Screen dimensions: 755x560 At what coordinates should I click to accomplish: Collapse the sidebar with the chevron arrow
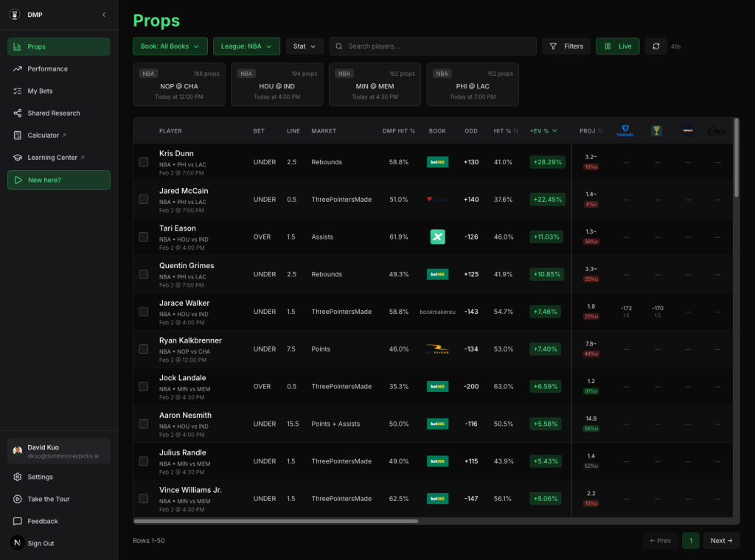click(x=104, y=15)
